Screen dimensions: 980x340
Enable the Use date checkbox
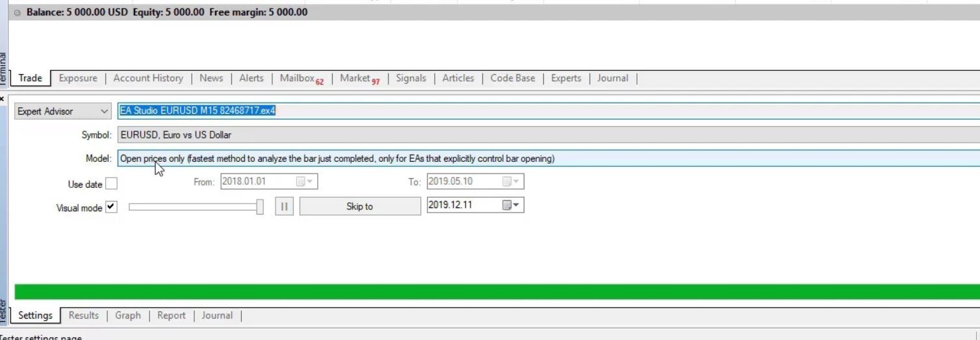point(112,184)
